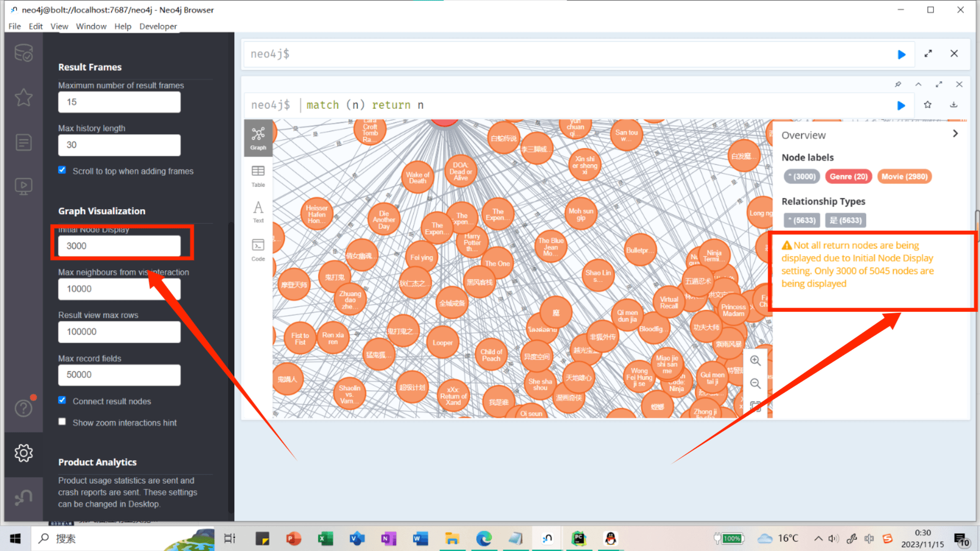Fullscreen the result frame
Screen dimensions: 980x551
click(939, 84)
